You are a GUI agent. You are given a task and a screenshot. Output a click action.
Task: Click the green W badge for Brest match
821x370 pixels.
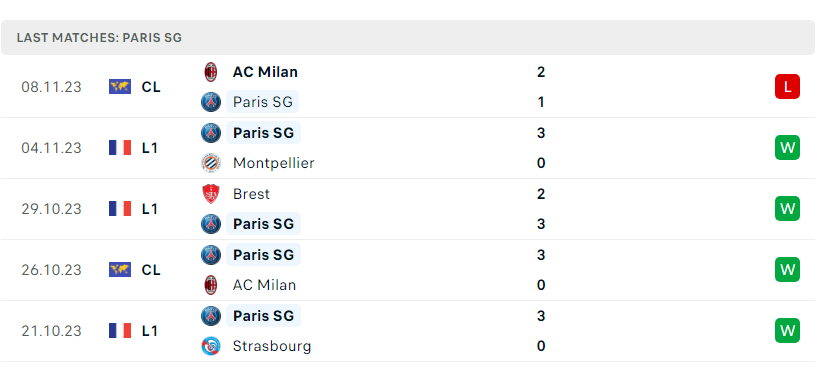pyautogui.click(x=787, y=209)
